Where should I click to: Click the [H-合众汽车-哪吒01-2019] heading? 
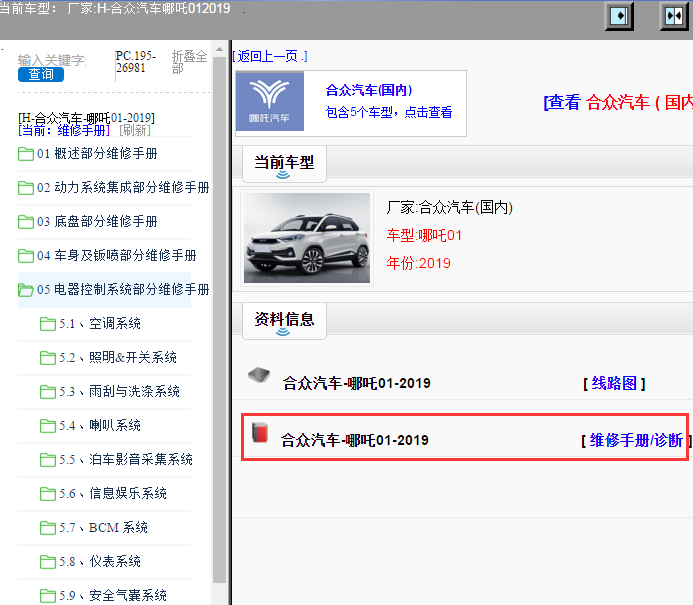87,118
